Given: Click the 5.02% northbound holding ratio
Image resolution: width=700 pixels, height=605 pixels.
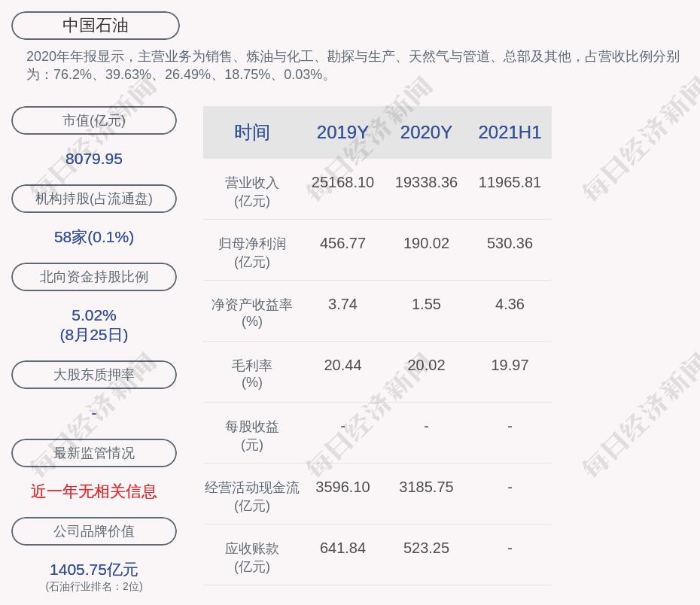Looking at the screenshot, I should (94, 315).
